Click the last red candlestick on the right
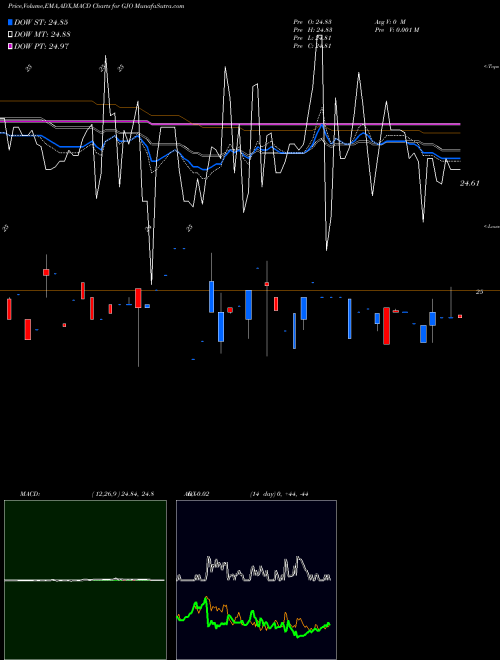This screenshot has height=660, width=500. 460,316
